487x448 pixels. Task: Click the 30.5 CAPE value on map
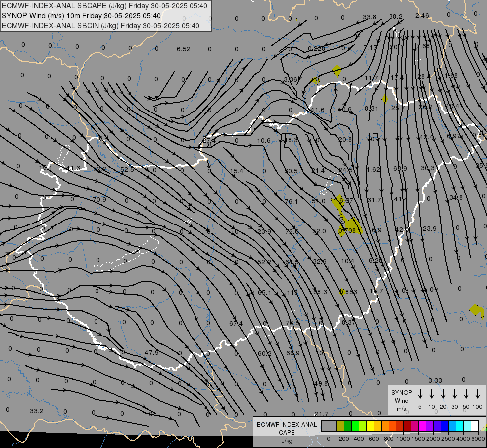point(291,171)
